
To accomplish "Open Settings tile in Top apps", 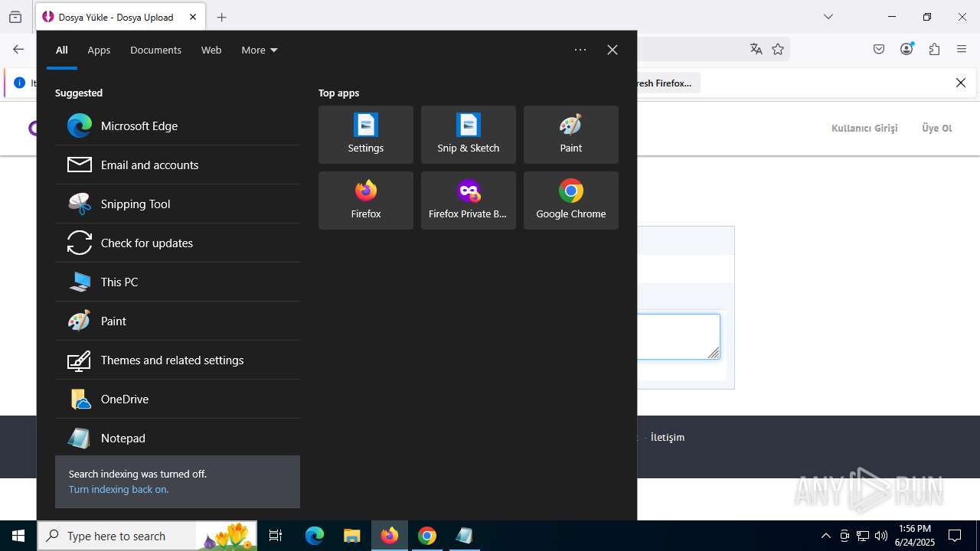I will point(366,135).
